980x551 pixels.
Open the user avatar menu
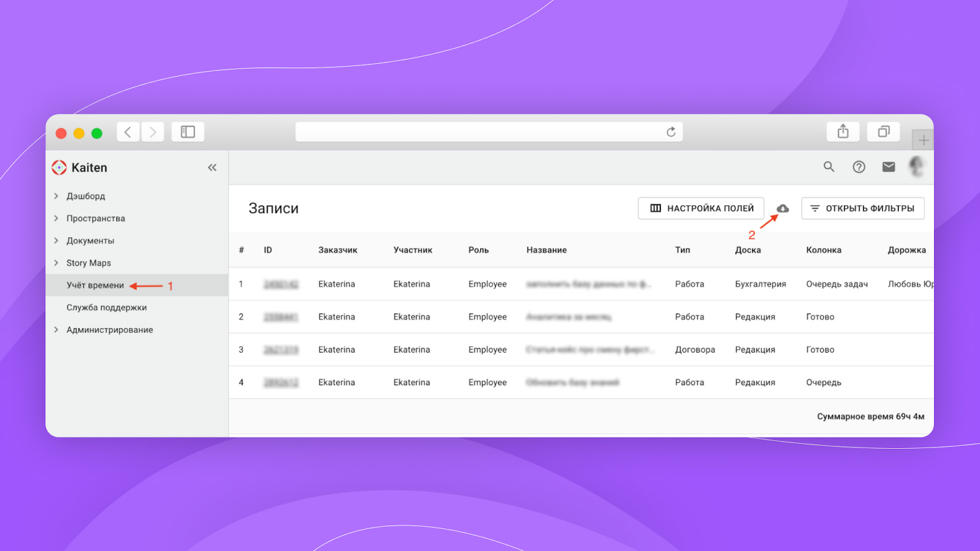[x=916, y=166]
